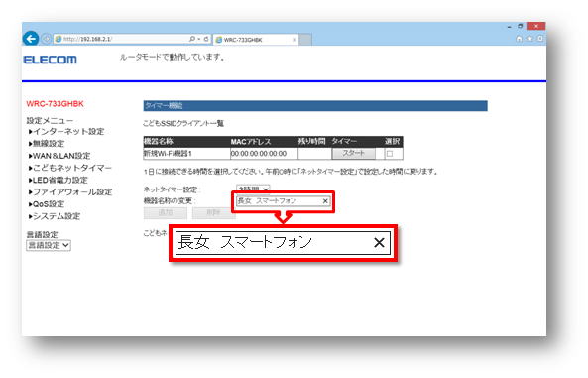
Task: Click the browser forward arrow button
Action: click(x=47, y=39)
